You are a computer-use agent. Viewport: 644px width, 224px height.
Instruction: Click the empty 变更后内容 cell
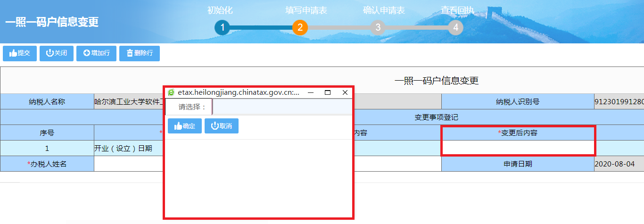(x=518, y=148)
